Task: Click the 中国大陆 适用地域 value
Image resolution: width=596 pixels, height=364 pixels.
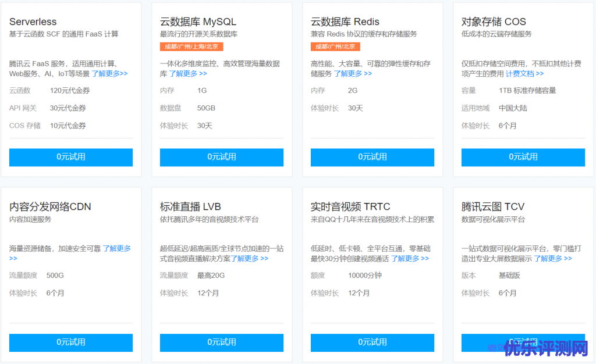Action: (x=513, y=108)
